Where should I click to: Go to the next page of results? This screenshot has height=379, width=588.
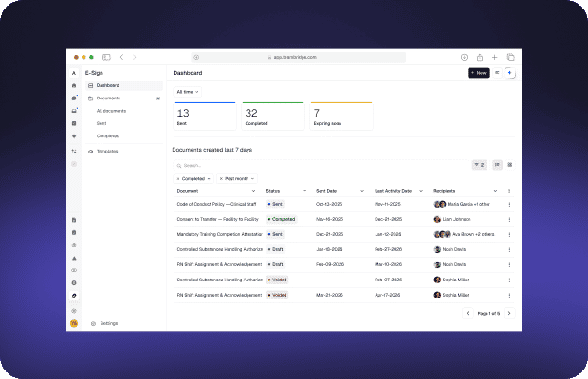point(509,313)
